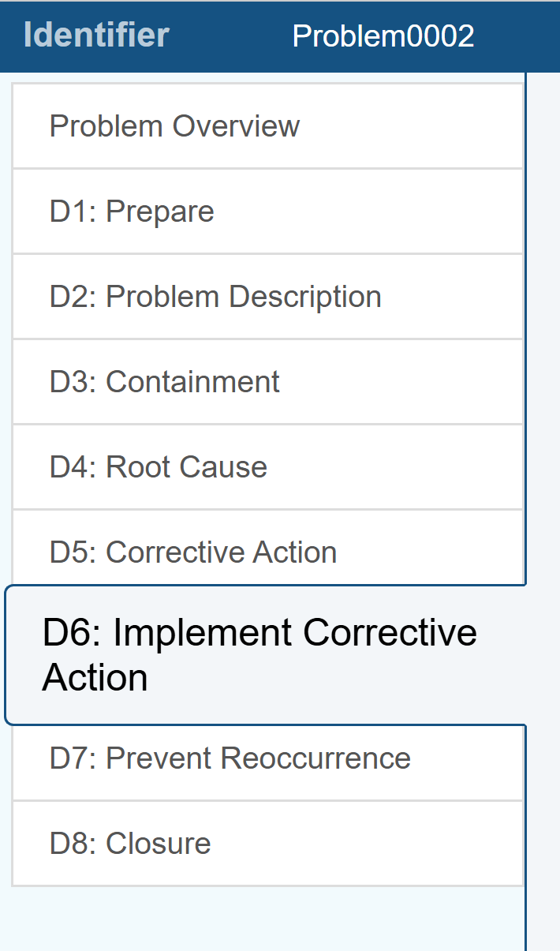Go to the D3: Containment step
Image resolution: width=560 pixels, height=951 pixels.
click(164, 382)
